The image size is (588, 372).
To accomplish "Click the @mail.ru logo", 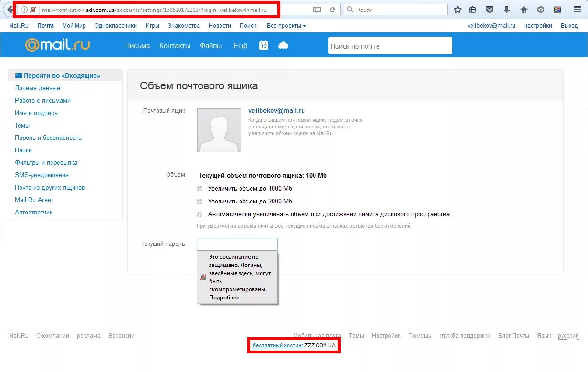I will (x=57, y=45).
